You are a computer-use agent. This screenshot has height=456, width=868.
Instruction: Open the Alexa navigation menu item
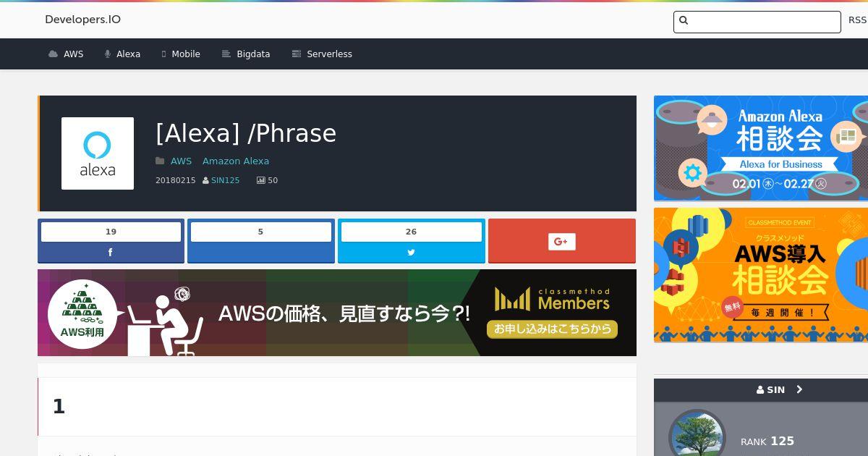122,54
